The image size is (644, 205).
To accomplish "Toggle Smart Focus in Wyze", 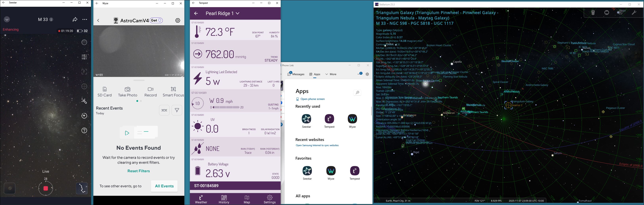I will point(173,92).
